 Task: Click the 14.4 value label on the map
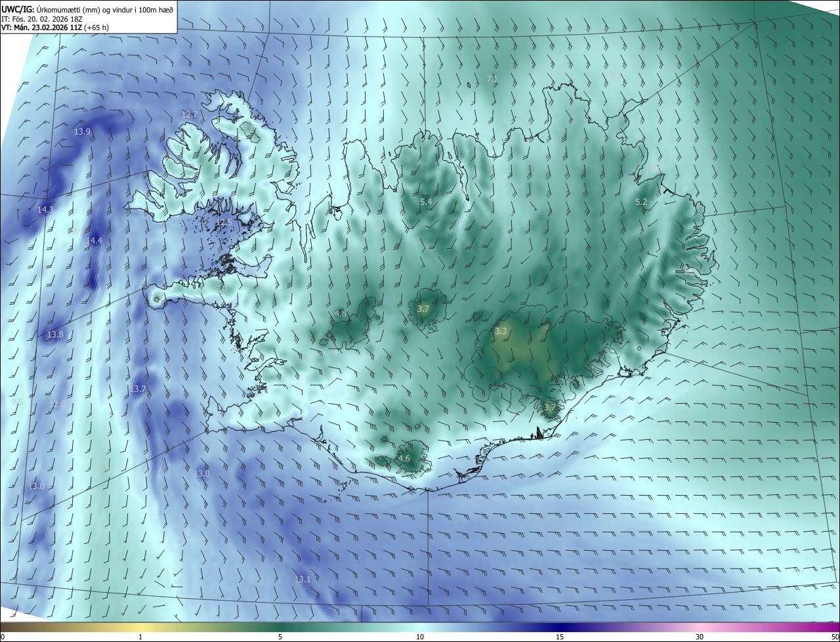94,241
